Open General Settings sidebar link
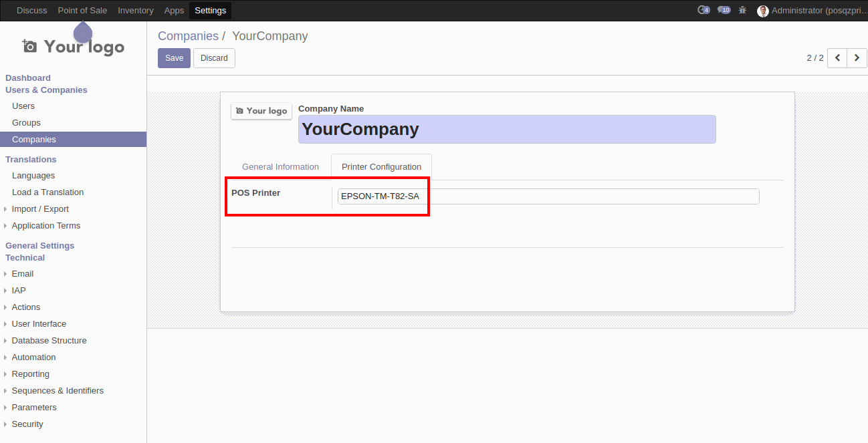Viewport: 868px width, 443px height. coord(39,246)
